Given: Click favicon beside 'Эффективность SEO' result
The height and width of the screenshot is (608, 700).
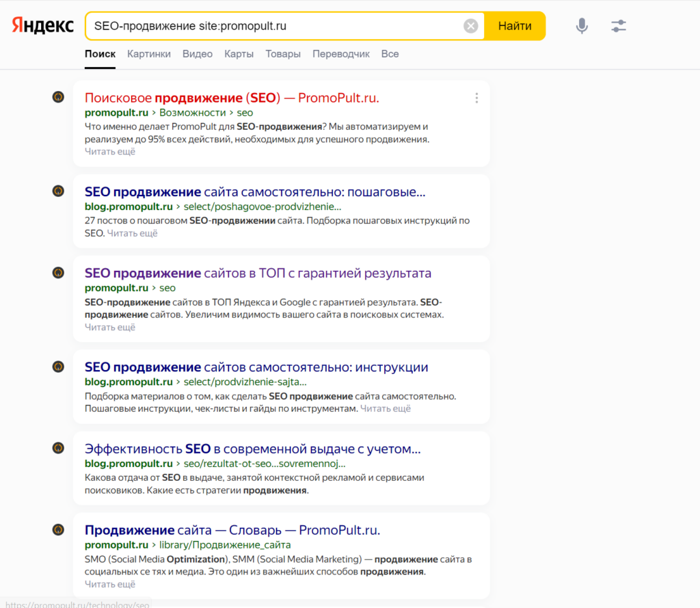Looking at the screenshot, I should pyautogui.click(x=58, y=448).
